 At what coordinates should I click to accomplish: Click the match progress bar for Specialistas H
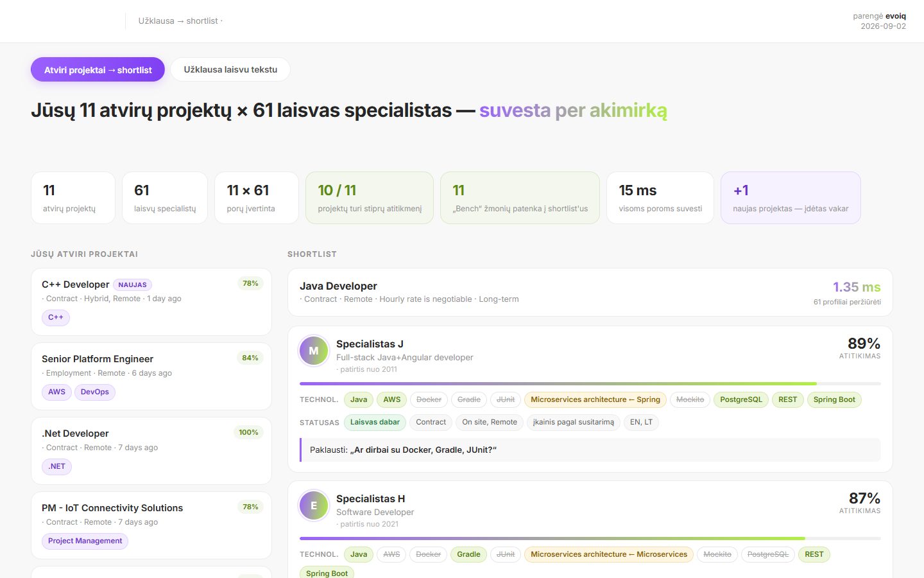(590, 538)
